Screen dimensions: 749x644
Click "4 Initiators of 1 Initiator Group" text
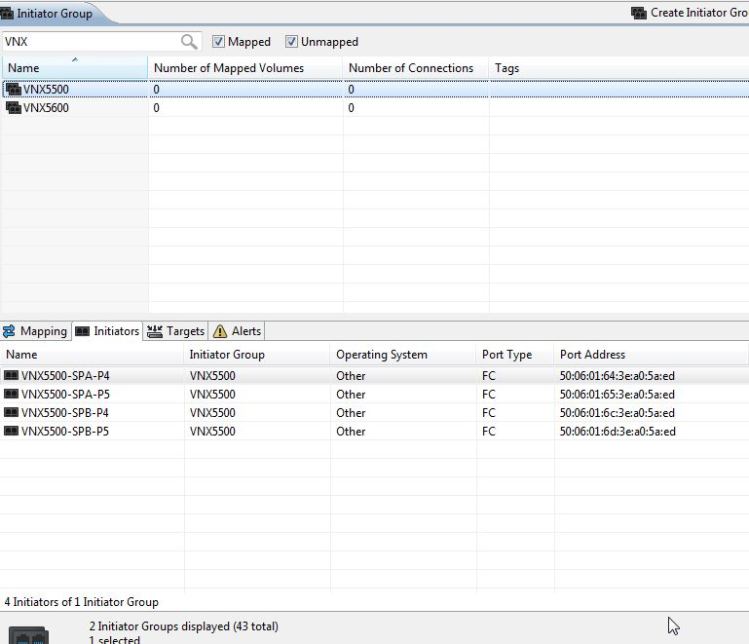tap(81, 602)
